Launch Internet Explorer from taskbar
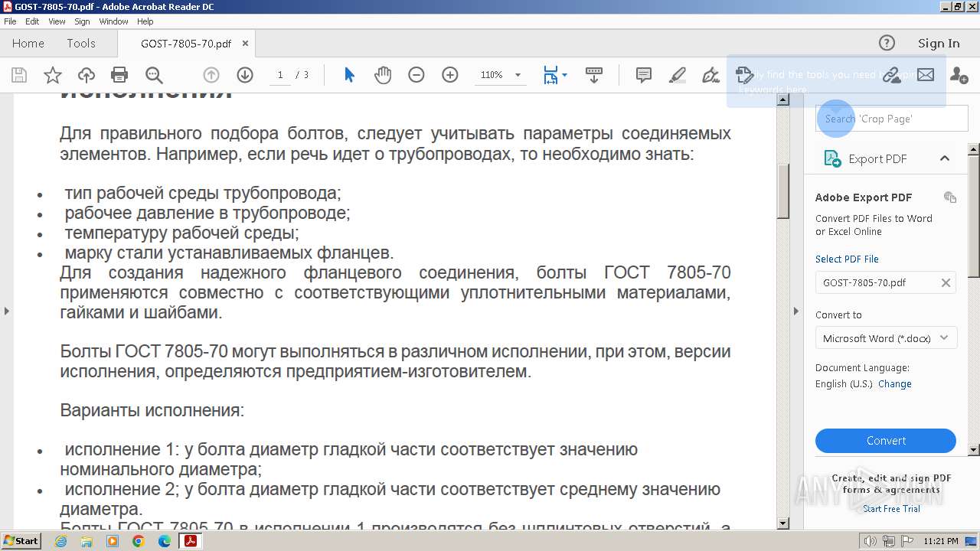 pyautogui.click(x=60, y=541)
